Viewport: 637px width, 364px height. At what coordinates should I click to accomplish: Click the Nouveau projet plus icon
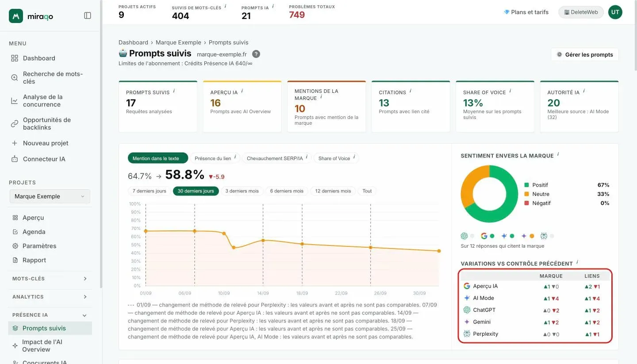pos(15,143)
